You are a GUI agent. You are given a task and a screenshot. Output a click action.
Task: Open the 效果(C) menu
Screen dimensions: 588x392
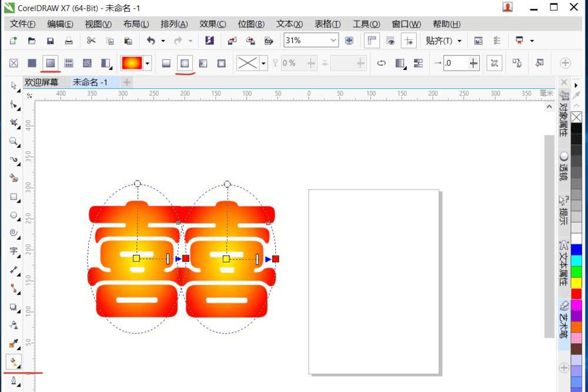point(213,24)
